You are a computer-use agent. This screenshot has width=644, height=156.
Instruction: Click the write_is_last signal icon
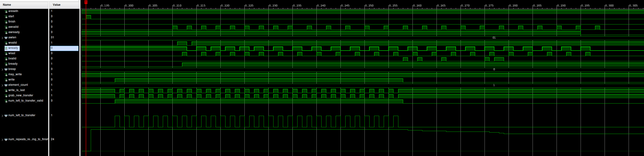6,90
